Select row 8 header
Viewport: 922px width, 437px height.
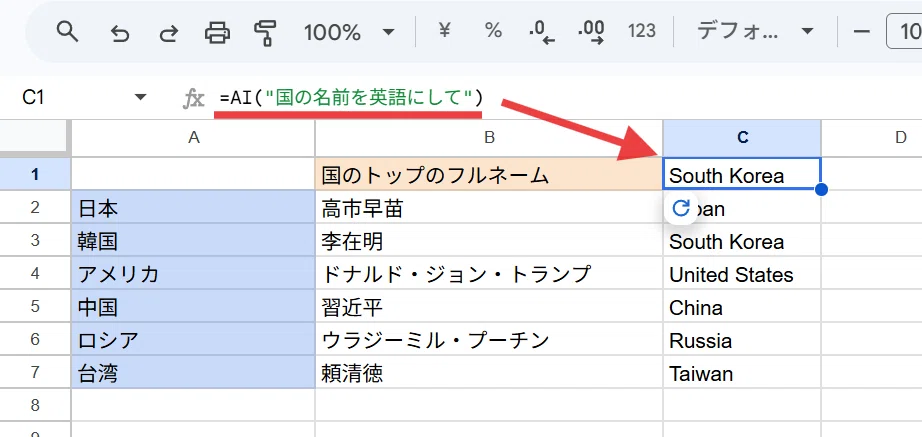click(x=35, y=405)
